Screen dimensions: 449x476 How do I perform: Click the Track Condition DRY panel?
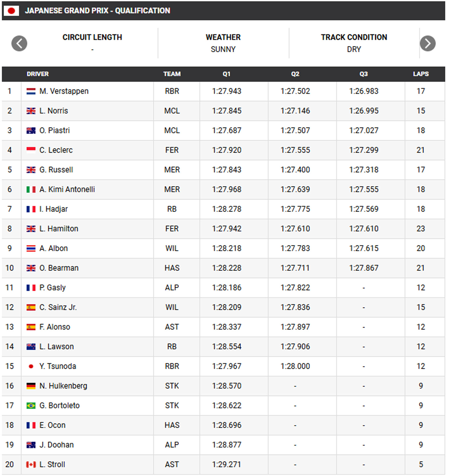point(354,43)
